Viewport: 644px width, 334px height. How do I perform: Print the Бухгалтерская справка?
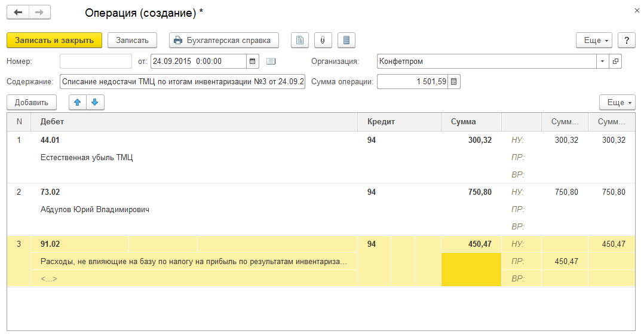pyautogui.click(x=224, y=40)
